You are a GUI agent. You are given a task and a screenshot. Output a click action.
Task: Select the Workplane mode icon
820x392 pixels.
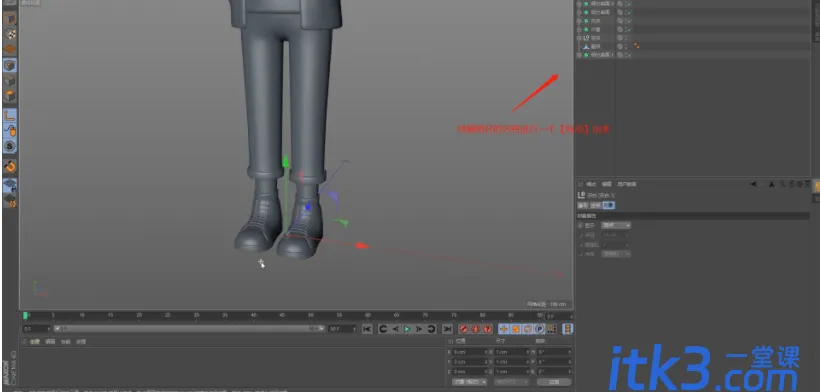tap(10, 49)
